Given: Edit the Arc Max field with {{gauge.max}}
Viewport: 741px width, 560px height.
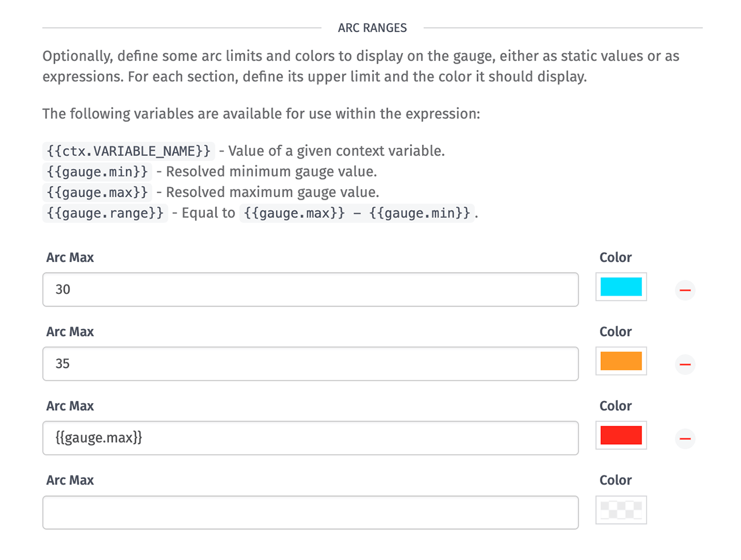Looking at the screenshot, I should pyautogui.click(x=310, y=438).
